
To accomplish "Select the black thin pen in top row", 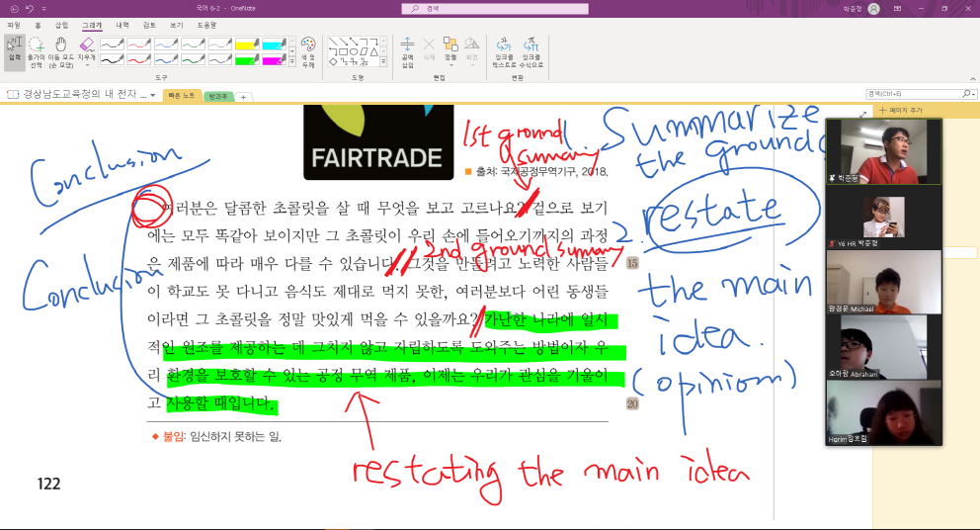I will coord(112,44).
